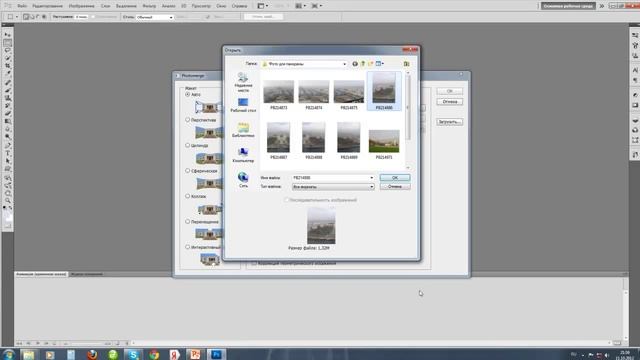Create a new folder in Open dialog

click(x=370, y=64)
